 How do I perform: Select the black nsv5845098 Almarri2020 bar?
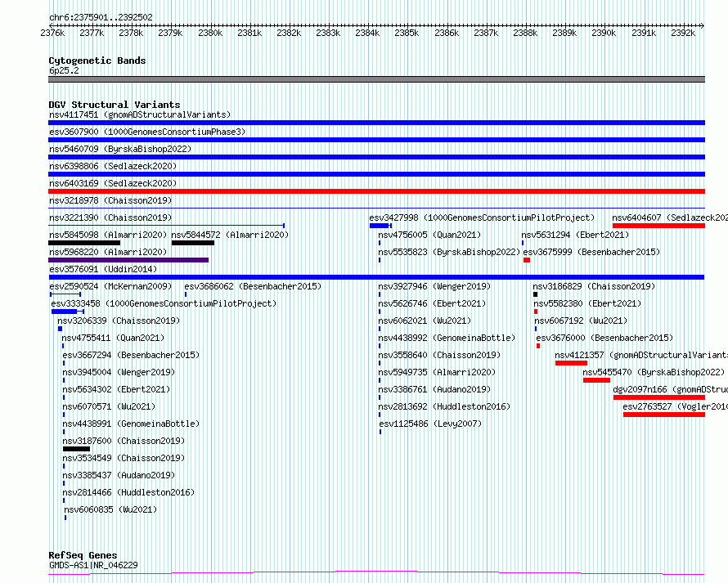(x=84, y=243)
